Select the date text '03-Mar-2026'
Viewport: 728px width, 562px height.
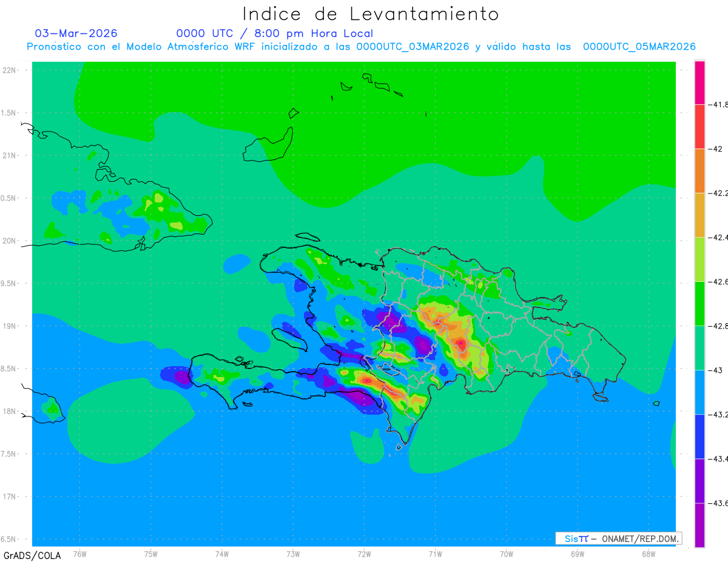point(76,33)
